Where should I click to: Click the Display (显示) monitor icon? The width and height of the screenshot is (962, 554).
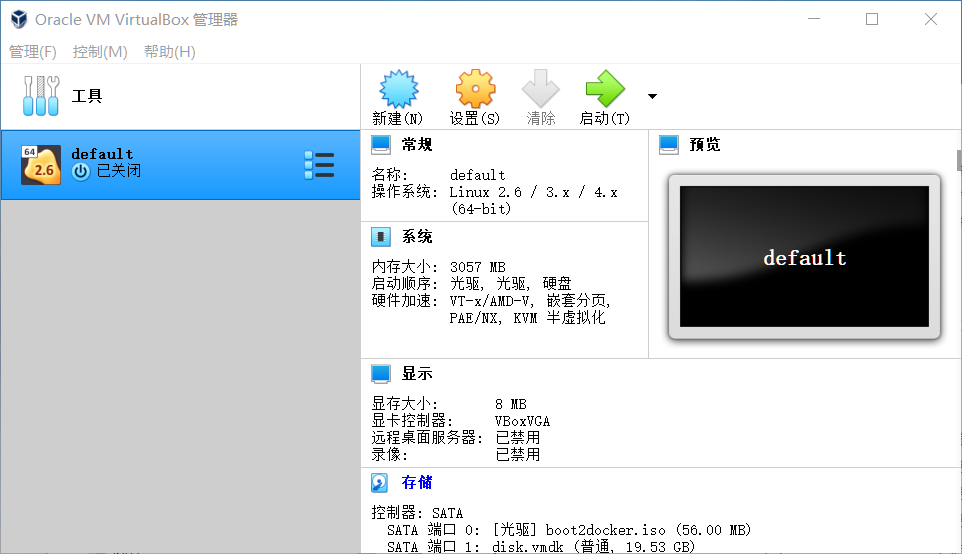click(380, 374)
